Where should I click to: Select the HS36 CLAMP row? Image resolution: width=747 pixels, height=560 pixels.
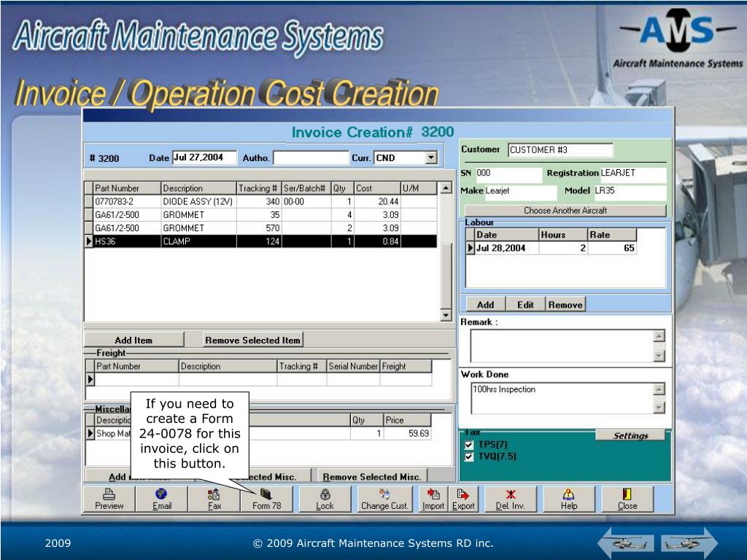[x=261, y=241]
